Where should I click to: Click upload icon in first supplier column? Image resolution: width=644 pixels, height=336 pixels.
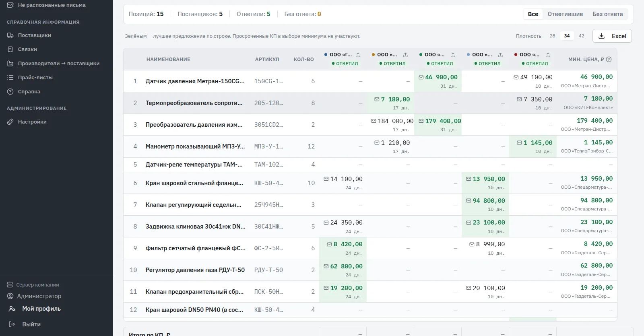(358, 55)
